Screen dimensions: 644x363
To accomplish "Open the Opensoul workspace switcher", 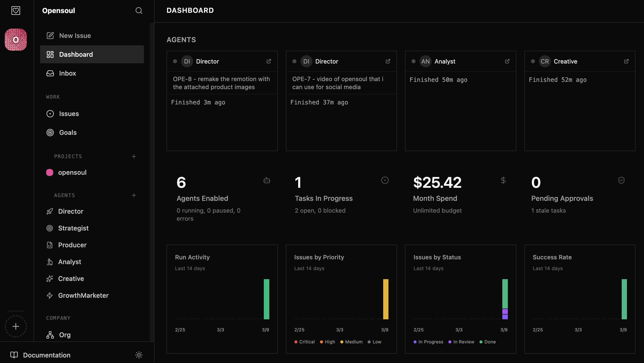I will click(58, 11).
